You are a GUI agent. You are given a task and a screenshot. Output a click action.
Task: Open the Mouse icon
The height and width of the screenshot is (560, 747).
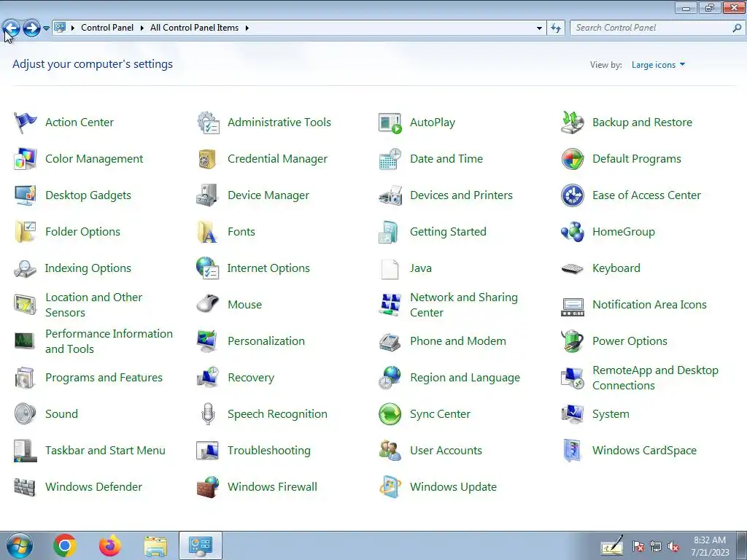[x=207, y=304]
